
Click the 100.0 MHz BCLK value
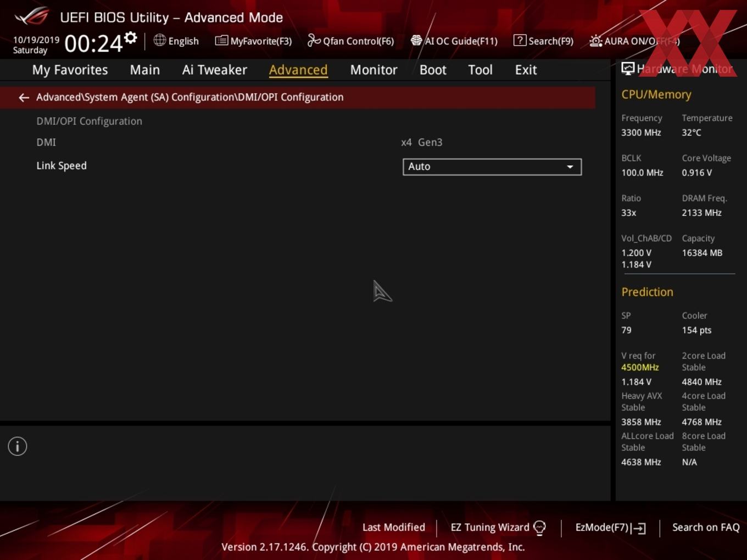[642, 173]
